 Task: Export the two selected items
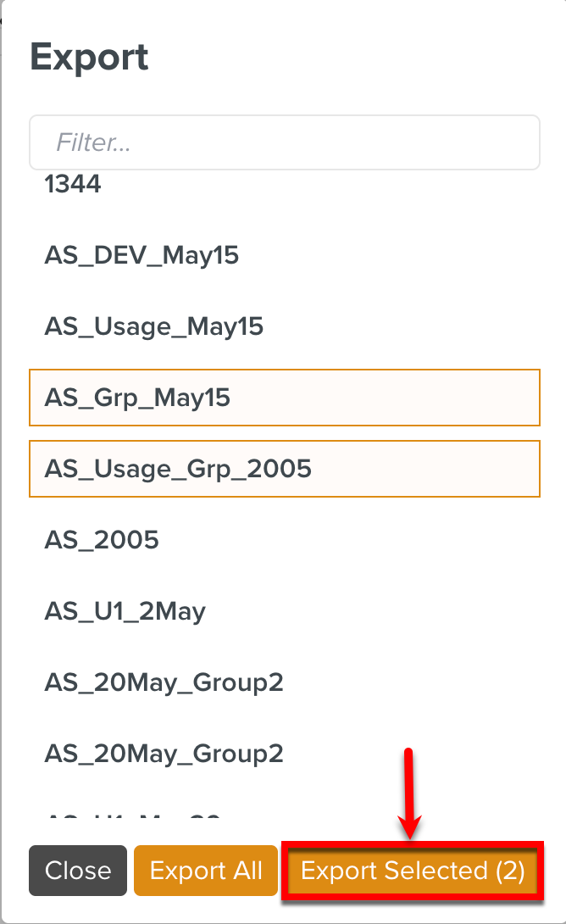[x=413, y=871]
